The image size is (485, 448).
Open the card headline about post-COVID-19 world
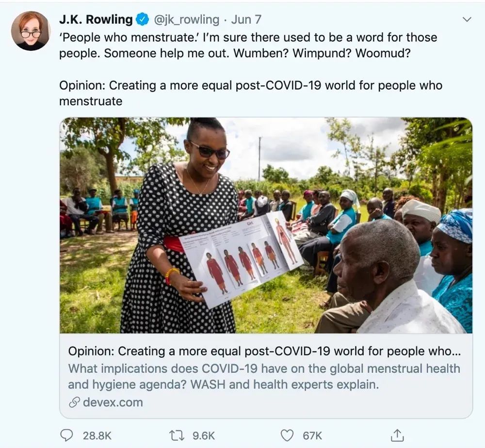pos(264,351)
